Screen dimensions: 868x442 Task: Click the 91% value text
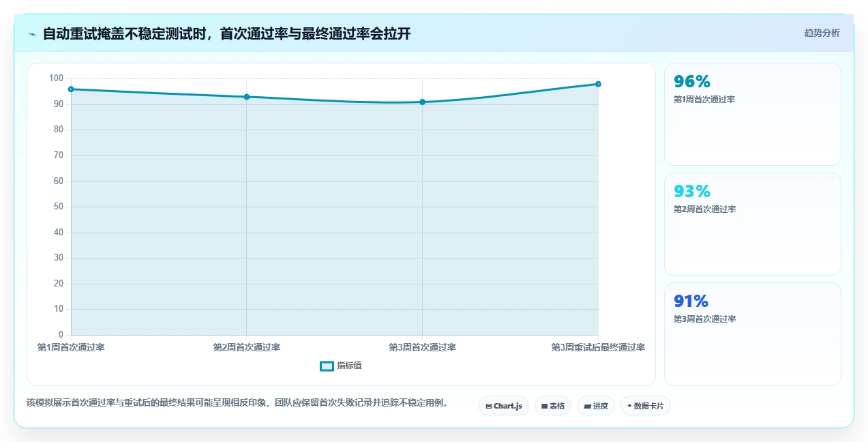pos(691,301)
